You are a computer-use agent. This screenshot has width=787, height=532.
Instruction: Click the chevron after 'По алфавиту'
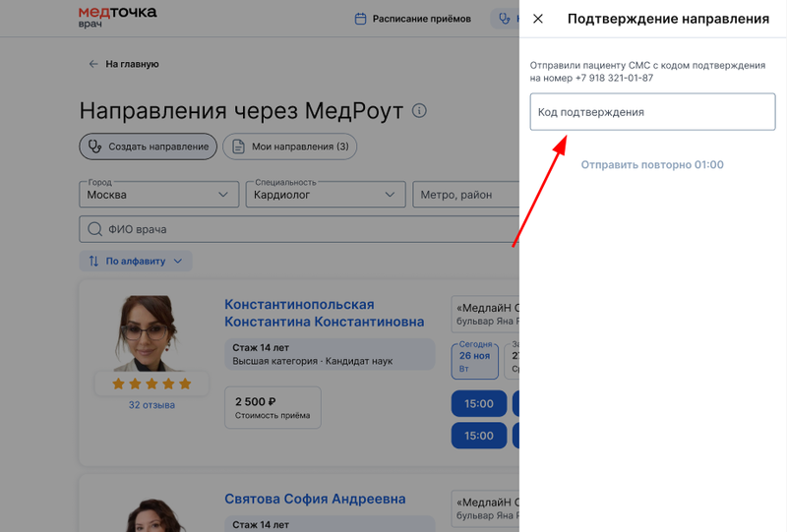click(x=178, y=261)
